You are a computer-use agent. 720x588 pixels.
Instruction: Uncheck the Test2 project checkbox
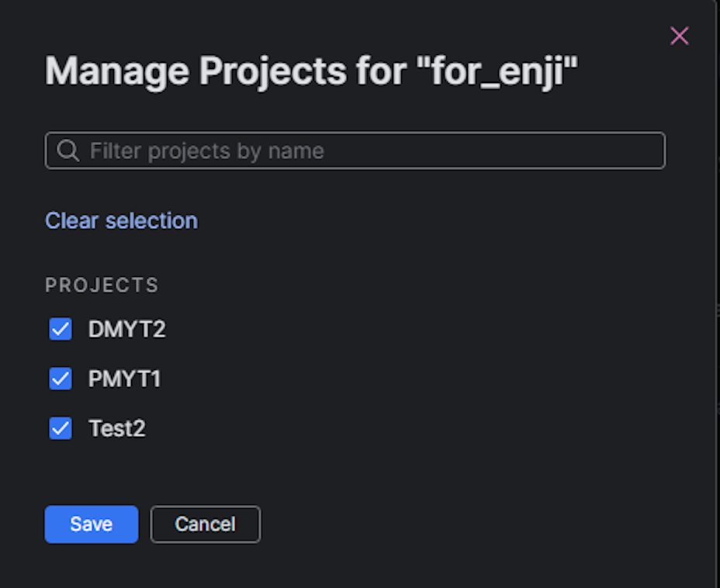[x=61, y=428]
